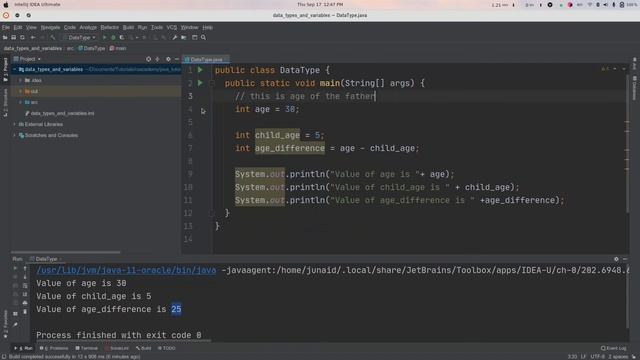Click the Wi-Fi icon in macOS menu bar

[589, 5]
